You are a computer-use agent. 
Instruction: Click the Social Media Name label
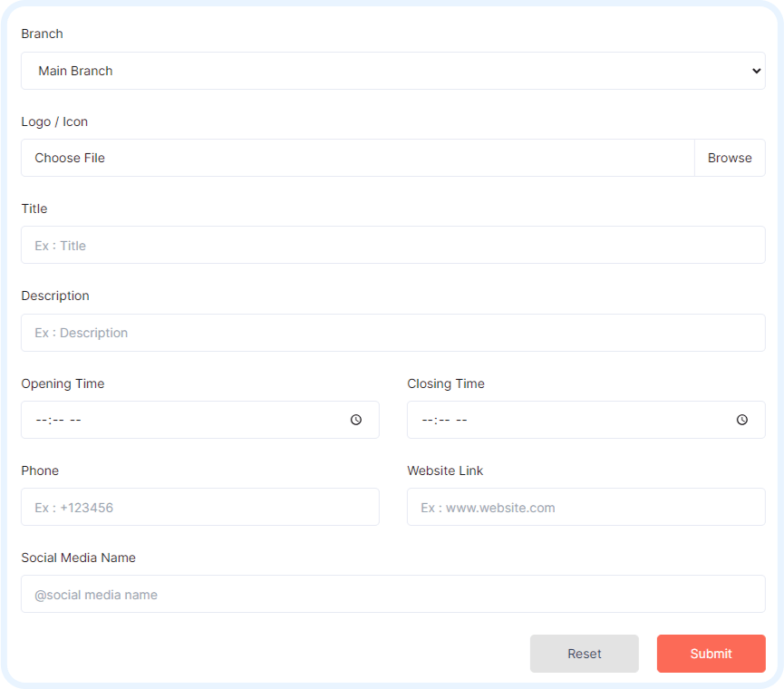(79, 558)
